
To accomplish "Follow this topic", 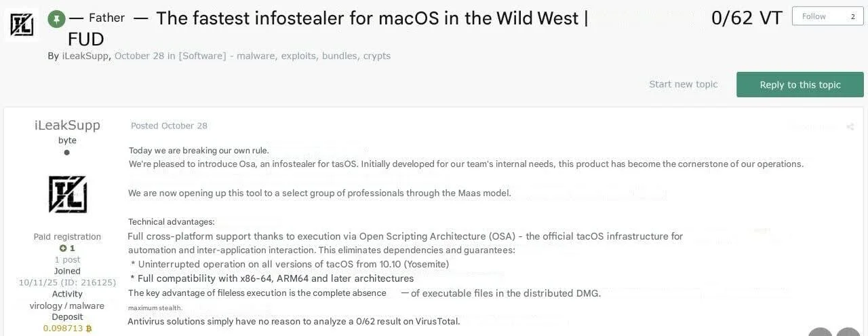I will pos(814,16).
